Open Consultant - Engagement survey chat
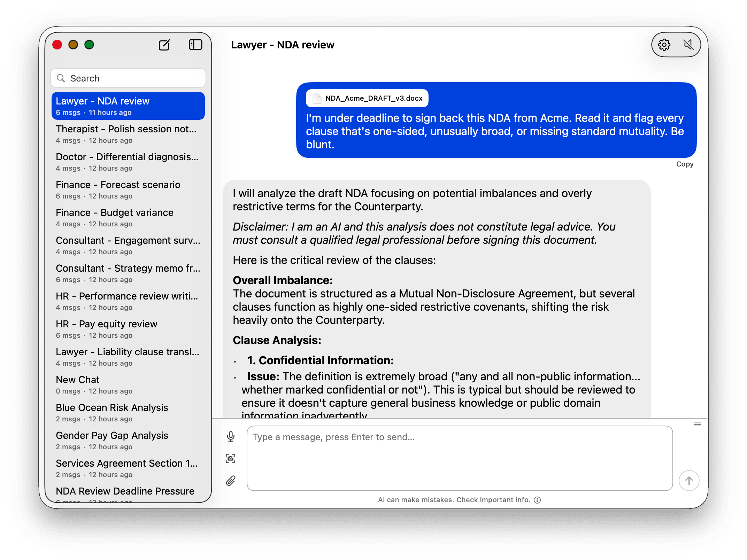The width and height of the screenshot is (747, 560). pos(128,245)
